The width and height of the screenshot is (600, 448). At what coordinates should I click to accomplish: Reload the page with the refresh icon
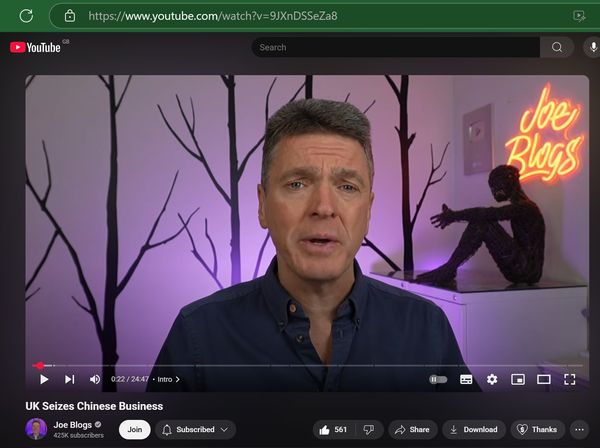click(26, 16)
